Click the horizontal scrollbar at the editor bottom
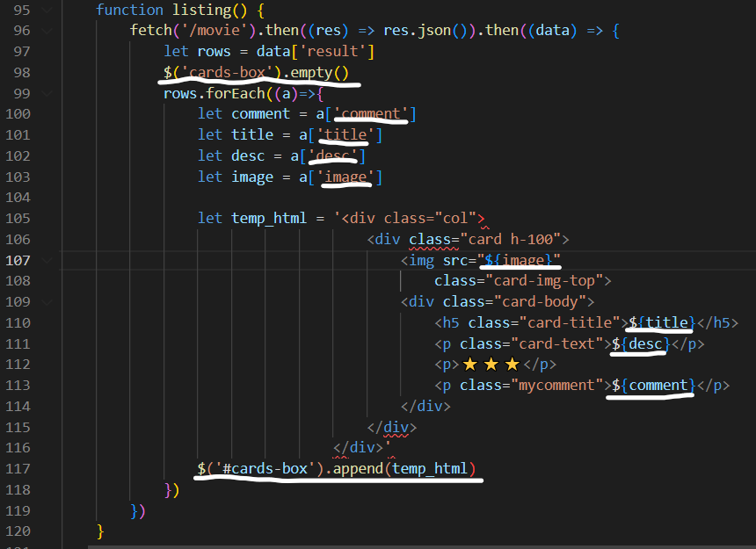The image size is (756, 549). point(422,547)
